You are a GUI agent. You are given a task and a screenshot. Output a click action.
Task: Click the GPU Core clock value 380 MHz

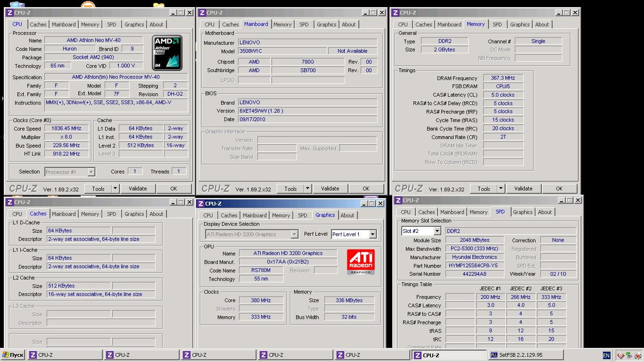(x=261, y=300)
